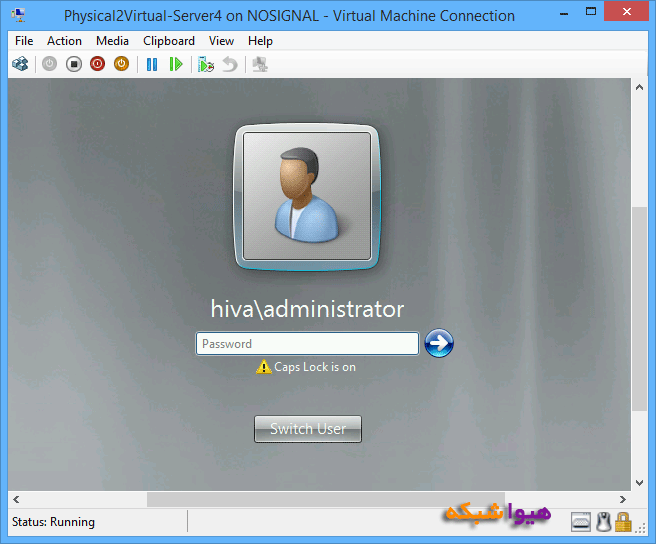
Task: Click the orange Save state icon
Action: (x=121, y=64)
